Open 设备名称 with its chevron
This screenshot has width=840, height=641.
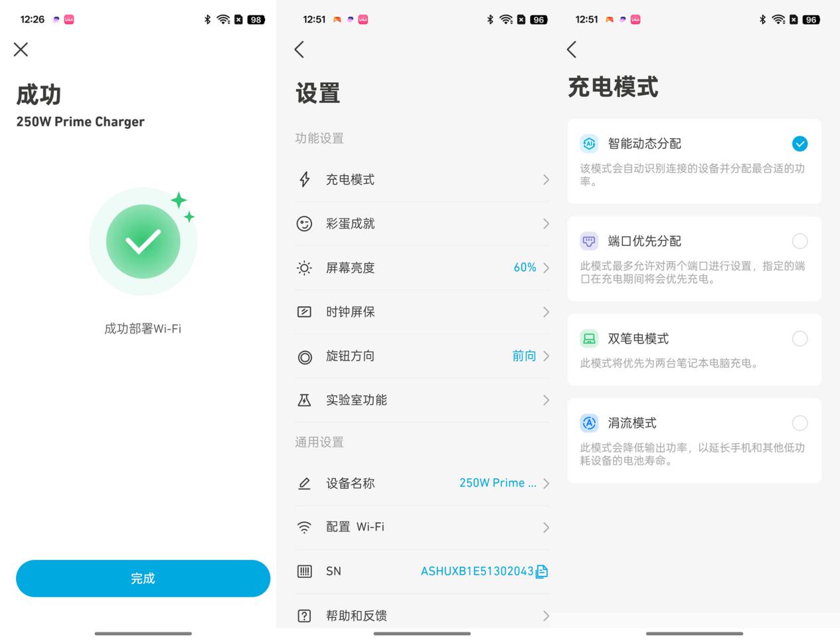tap(546, 484)
